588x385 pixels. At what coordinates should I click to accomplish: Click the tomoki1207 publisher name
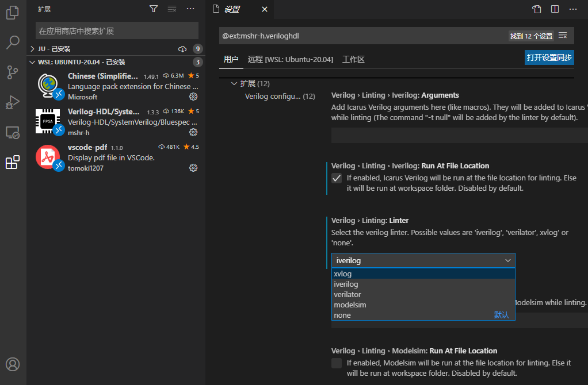[x=86, y=168]
